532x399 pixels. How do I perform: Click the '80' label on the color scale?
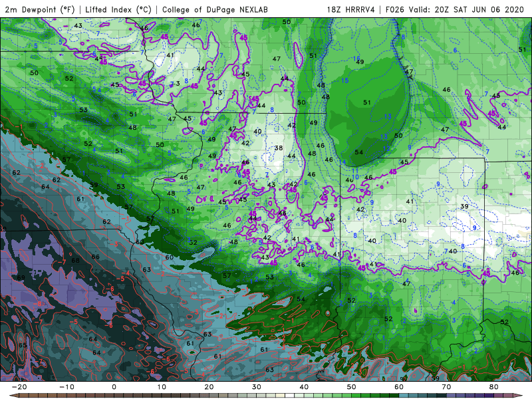(x=494, y=387)
